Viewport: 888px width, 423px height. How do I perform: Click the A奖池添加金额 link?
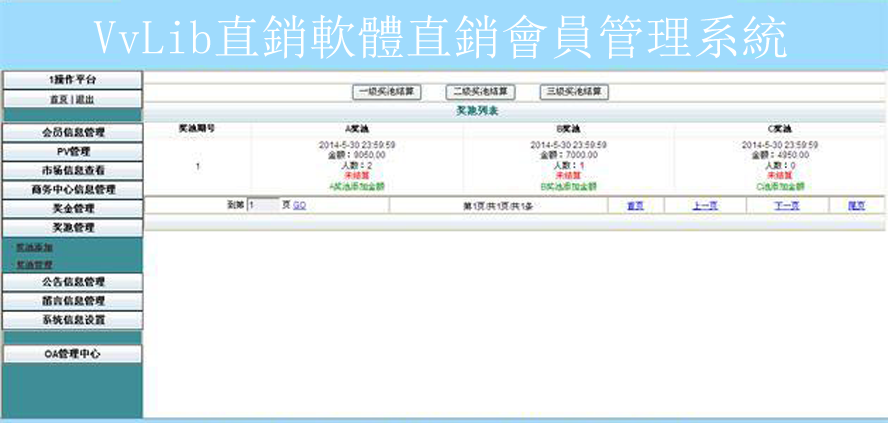[357, 186]
